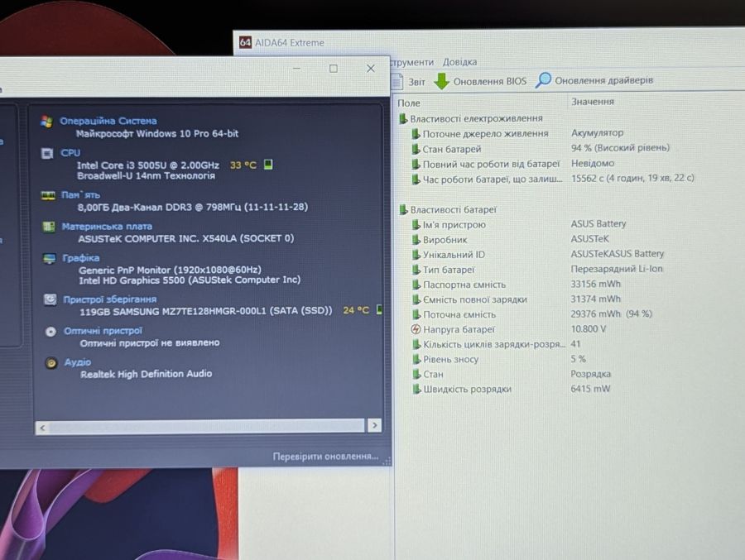Click the AIDA64 Extreme app logo icon
Viewport: 745px width, 560px height.
point(245,42)
